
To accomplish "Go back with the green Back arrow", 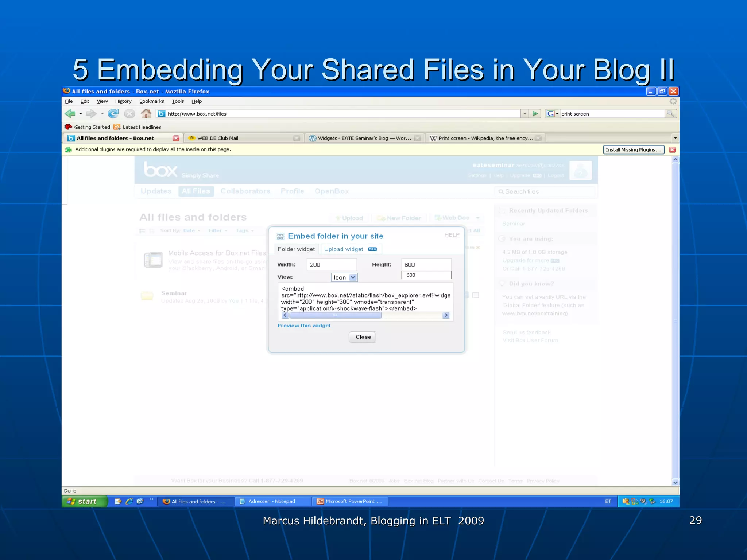I will tap(70, 114).
